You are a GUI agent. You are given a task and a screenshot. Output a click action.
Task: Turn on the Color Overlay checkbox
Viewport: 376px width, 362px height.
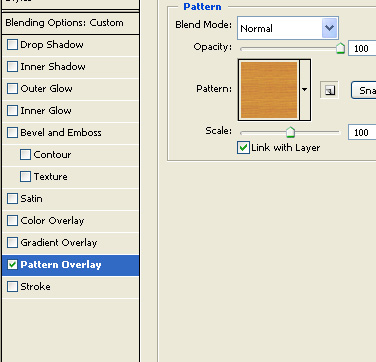(x=12, y=221)
